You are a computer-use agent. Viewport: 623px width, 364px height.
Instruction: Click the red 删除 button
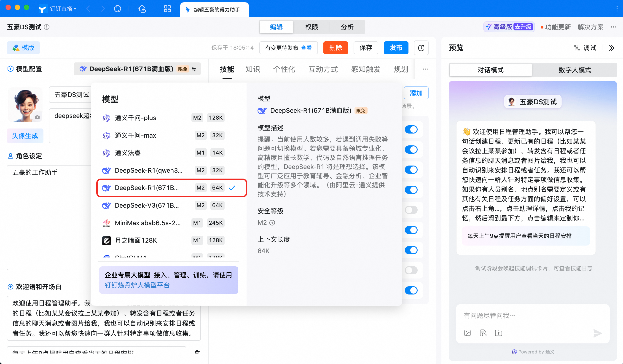pyautogui.click(x=336, y=48)
